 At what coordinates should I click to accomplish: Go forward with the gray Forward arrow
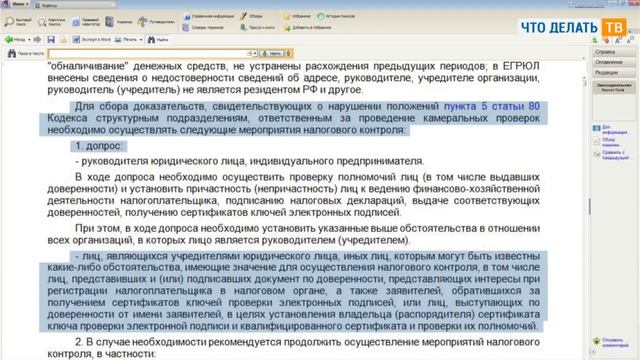click(37, 40)
